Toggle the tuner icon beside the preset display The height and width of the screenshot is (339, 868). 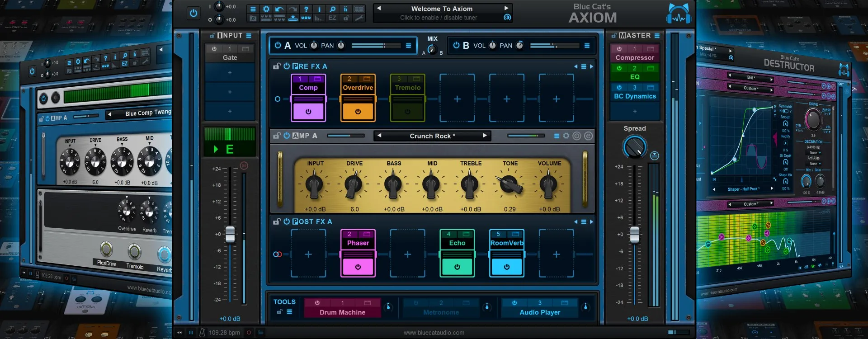(x=507, y=18)
